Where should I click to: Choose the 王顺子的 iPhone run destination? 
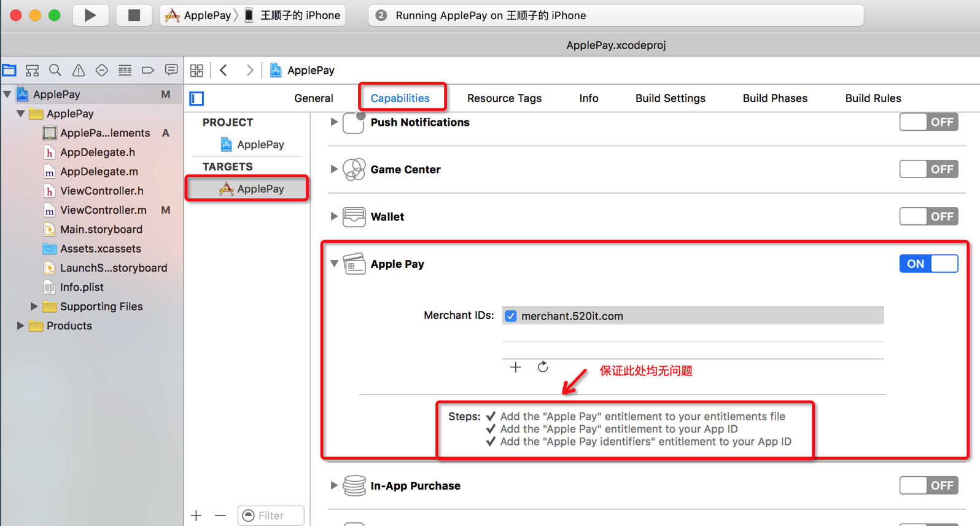292,15
